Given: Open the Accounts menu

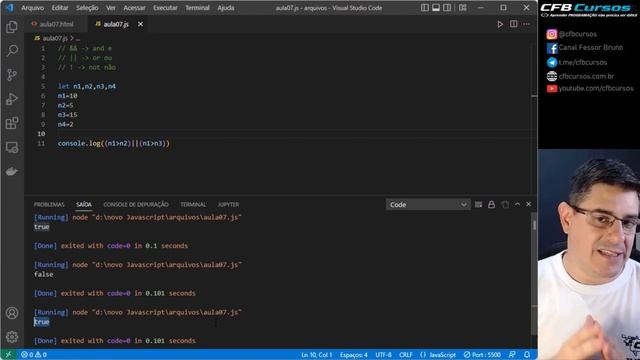Looking at the screenshot, I should coord(12,313).
